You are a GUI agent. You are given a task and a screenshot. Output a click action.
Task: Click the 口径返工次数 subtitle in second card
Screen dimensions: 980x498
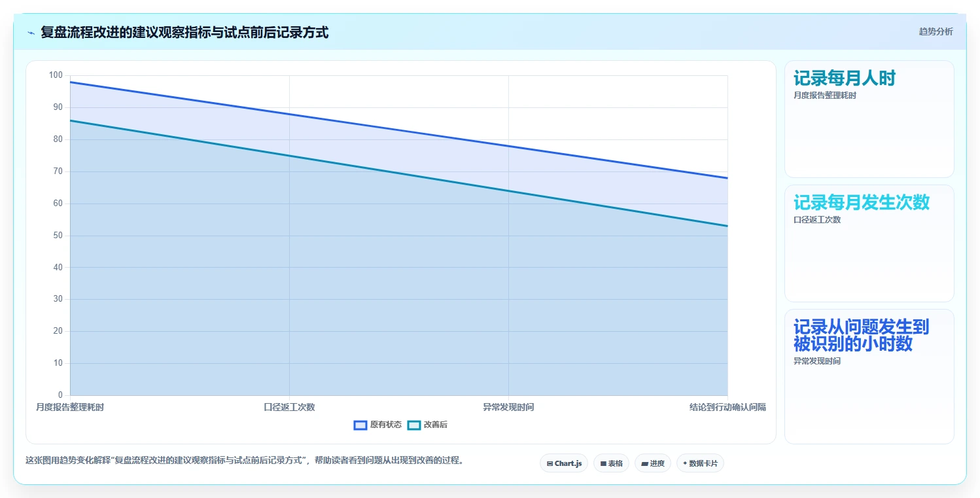click(817, 219)
